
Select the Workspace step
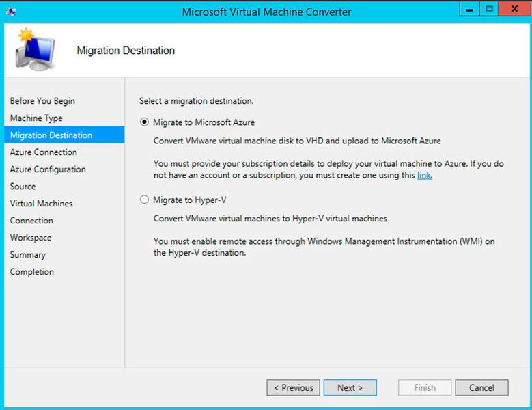31,238
